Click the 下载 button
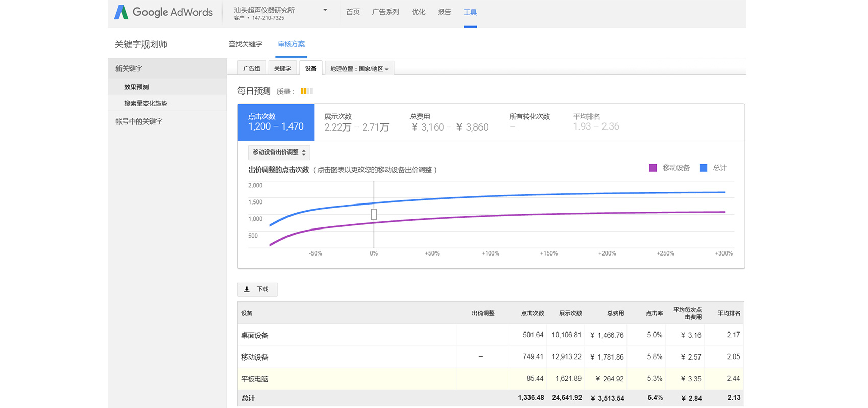The width and height of the screenshot is (868, 408). pos(257,289)
